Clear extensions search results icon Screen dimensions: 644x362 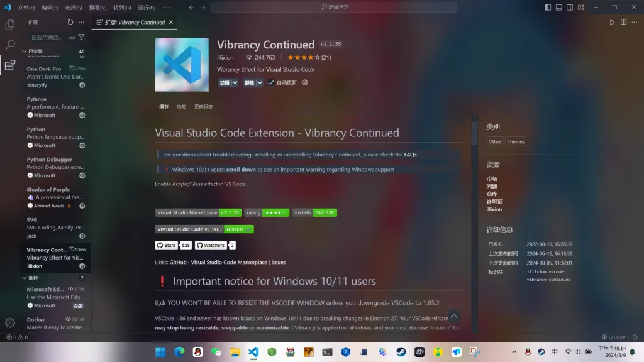click(x=72, y=37)
